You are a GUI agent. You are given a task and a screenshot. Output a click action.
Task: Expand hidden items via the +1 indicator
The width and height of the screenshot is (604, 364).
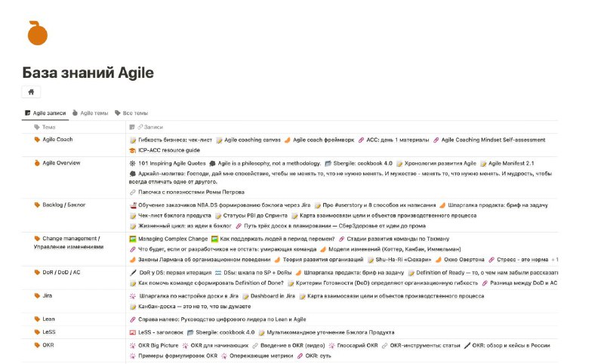(x=555, y=260)
